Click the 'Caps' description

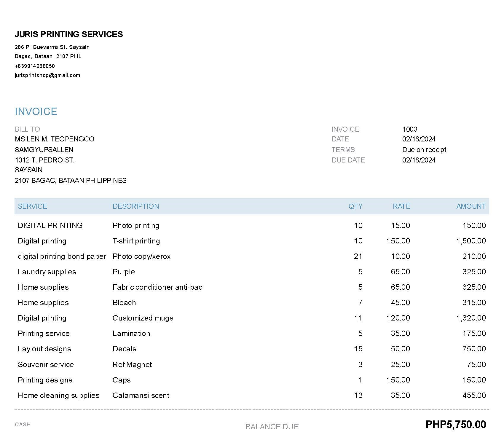[122, 380]
